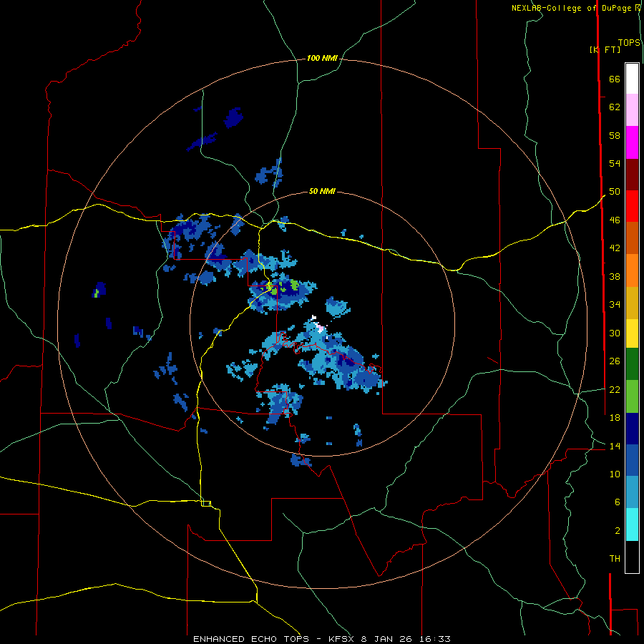Click the legend value '50'

click(x=615, y=192)
